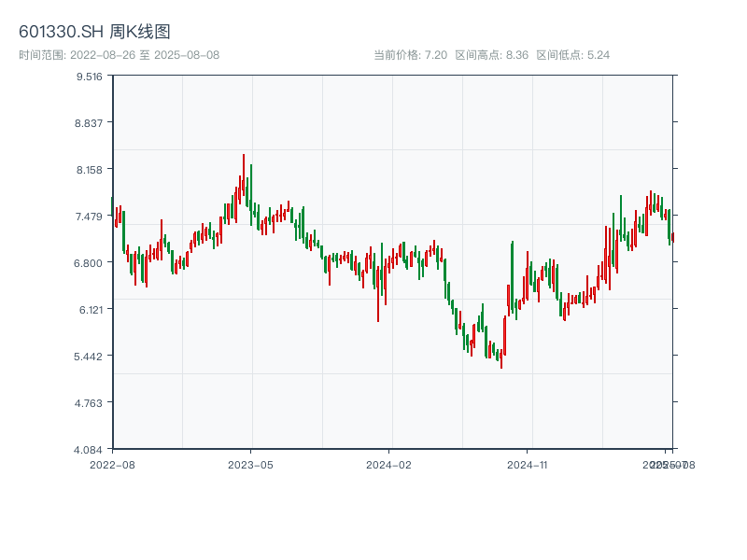
Task: Click the interval low 5.24 label
Action: point(572,55)
